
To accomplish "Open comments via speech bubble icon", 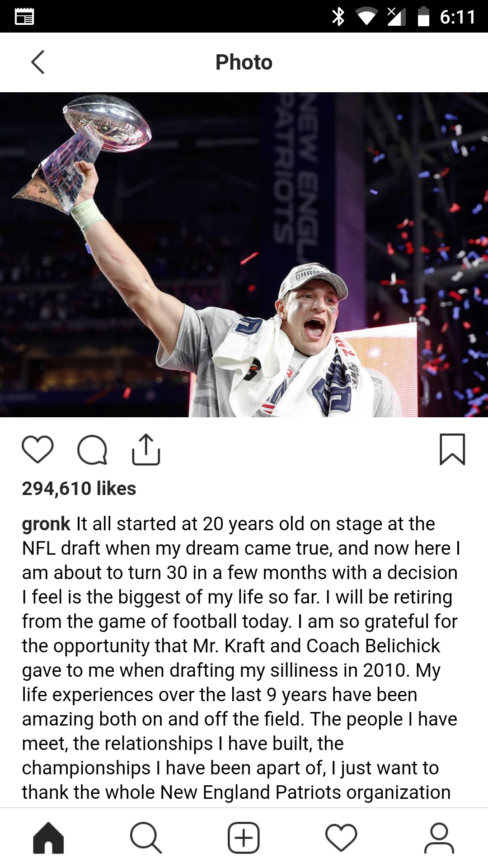I will pos(92,450).
